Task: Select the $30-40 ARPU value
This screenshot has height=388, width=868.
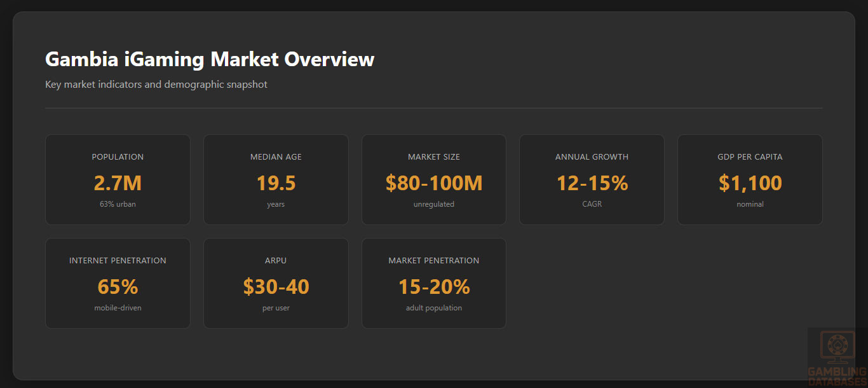Action: 276,287
